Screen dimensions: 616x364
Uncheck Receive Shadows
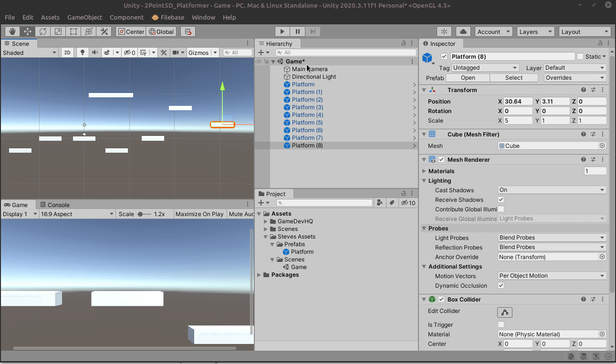click(x=501, y=199)
